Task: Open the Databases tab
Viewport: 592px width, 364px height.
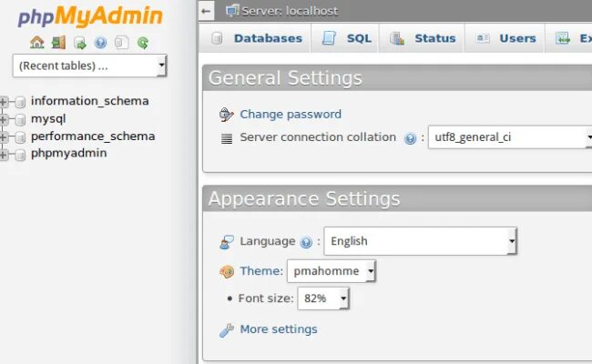Action: (x=257, y=38)
